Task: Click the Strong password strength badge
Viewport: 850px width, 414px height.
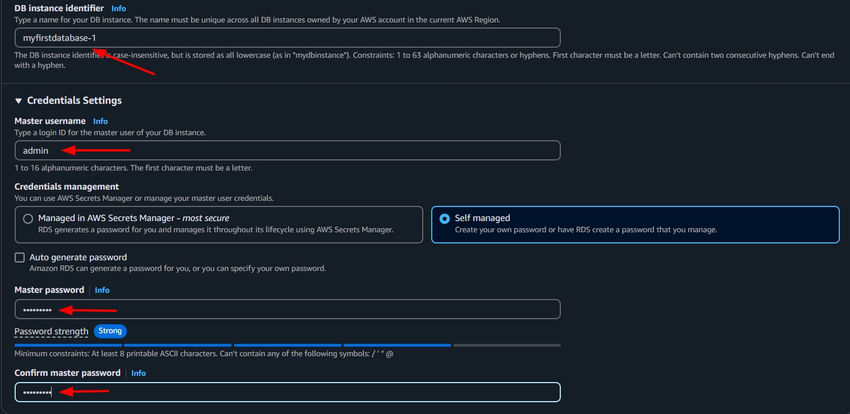Action: [x=110, y=331]
